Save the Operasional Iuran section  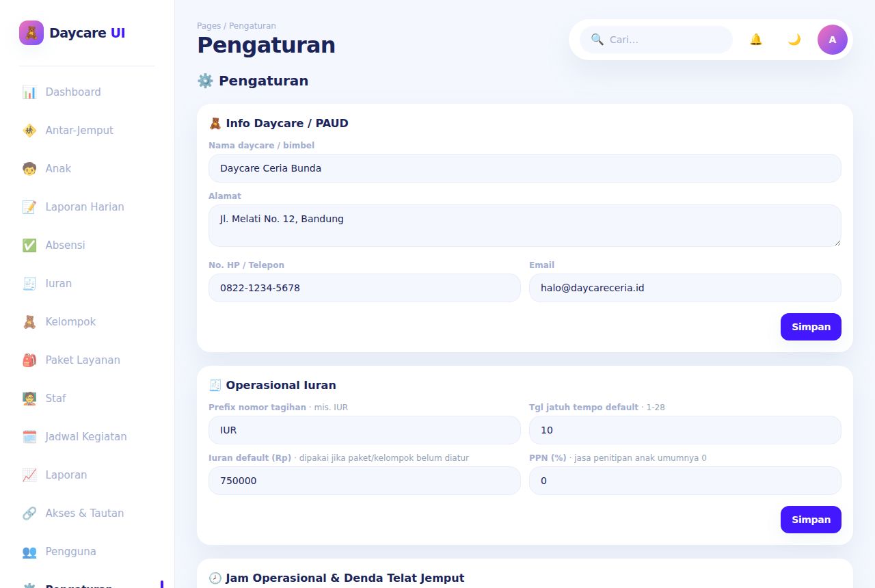(x=811, y=520)
